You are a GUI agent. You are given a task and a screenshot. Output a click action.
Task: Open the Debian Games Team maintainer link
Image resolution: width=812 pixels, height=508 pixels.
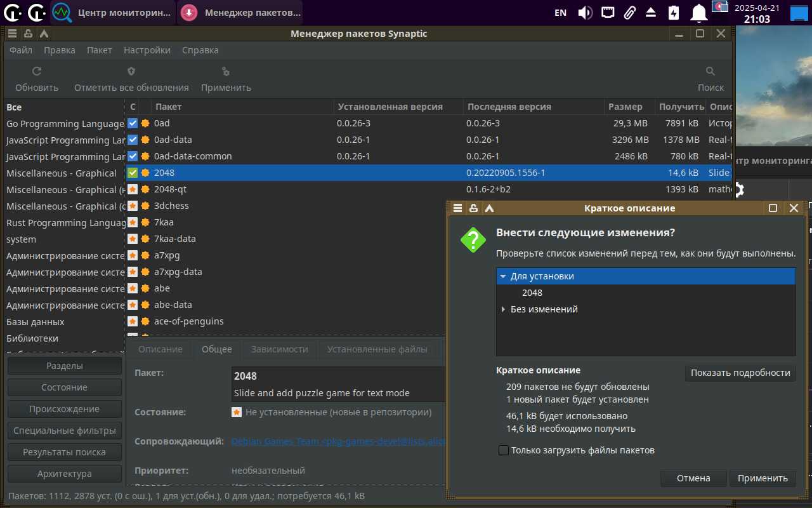339,441
